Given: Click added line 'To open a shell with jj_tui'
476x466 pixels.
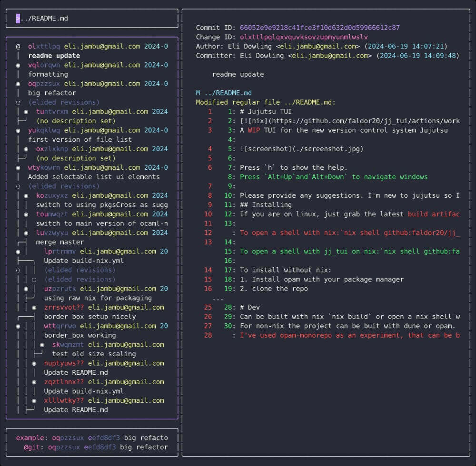Looking at the screenshot, I should [x=350, y=252].
